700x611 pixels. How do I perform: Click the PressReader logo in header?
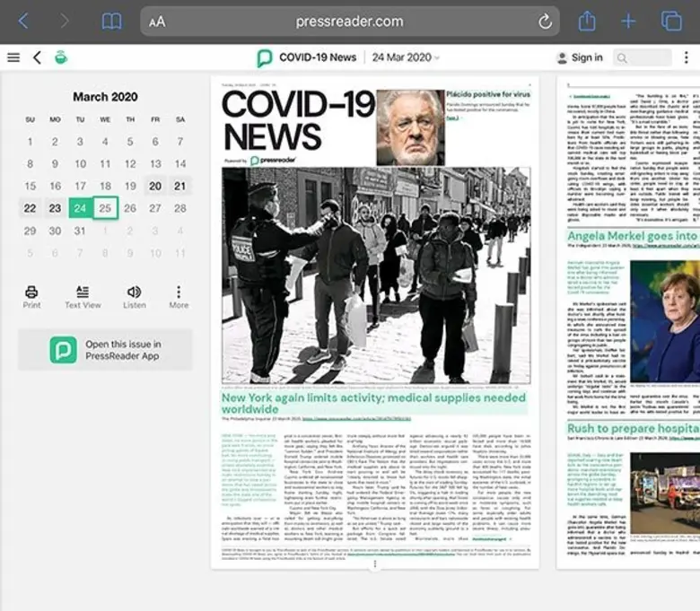[264, 58]
